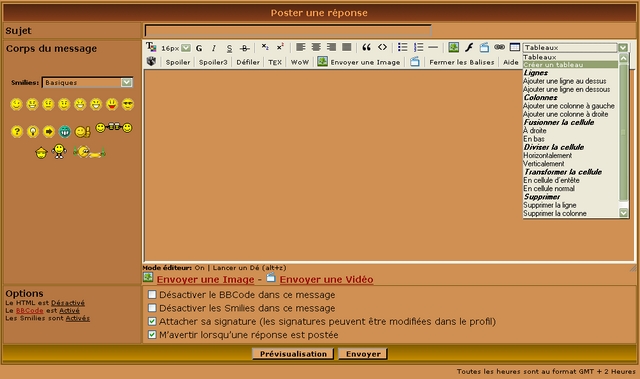
Task: Insert the arrow smiley
Action: pos(49,131)
